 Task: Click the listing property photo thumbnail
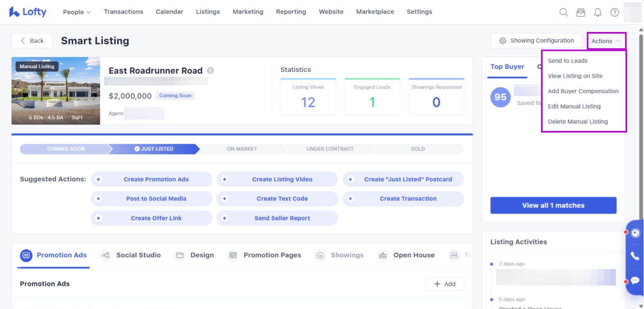pyautogui.click(x=56, y=91)
